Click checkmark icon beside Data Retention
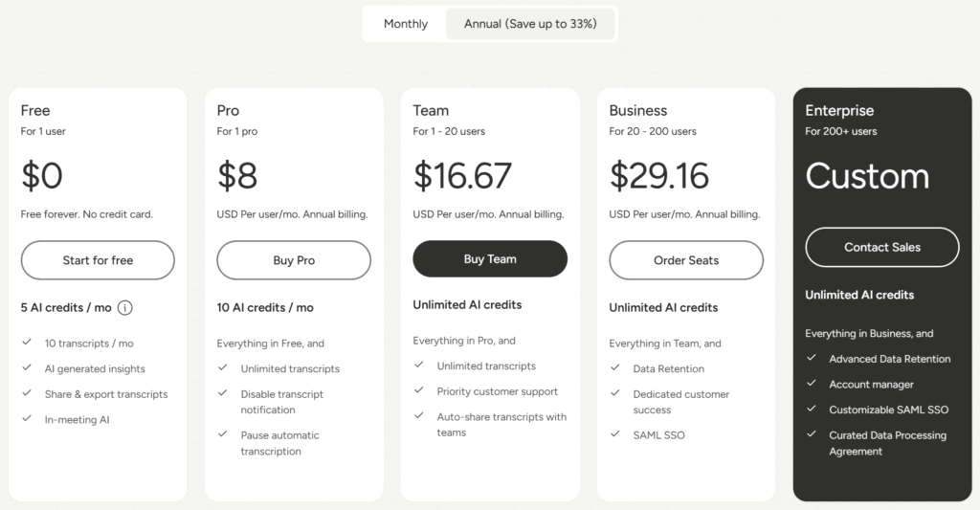 (614, 368)
